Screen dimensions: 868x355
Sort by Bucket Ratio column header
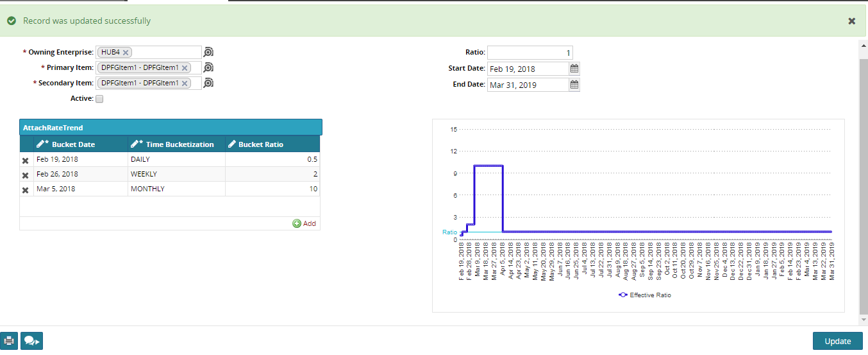tap(260, 144)
